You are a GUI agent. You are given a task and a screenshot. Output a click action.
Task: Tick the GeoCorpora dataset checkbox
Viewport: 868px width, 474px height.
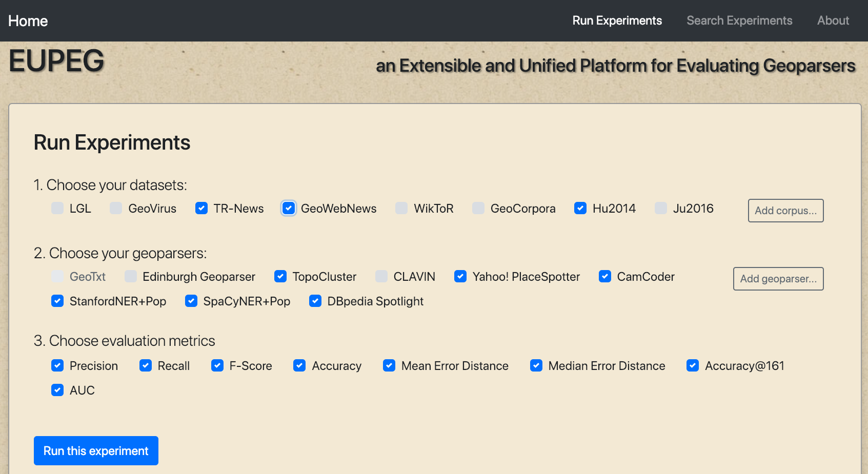pos(478,208)
